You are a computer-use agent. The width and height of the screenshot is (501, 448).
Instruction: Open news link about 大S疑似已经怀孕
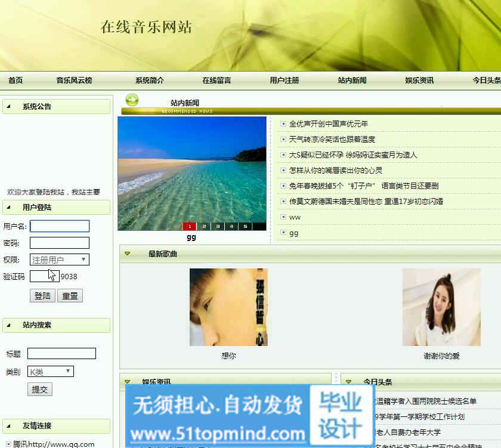point(353,155)
